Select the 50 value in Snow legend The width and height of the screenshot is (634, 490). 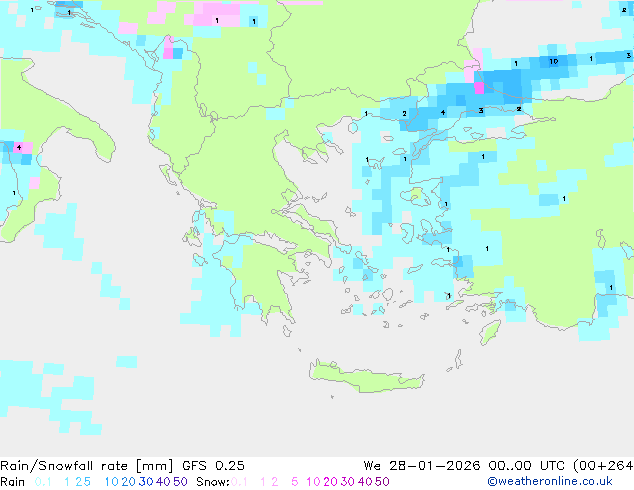click(383, 482)
